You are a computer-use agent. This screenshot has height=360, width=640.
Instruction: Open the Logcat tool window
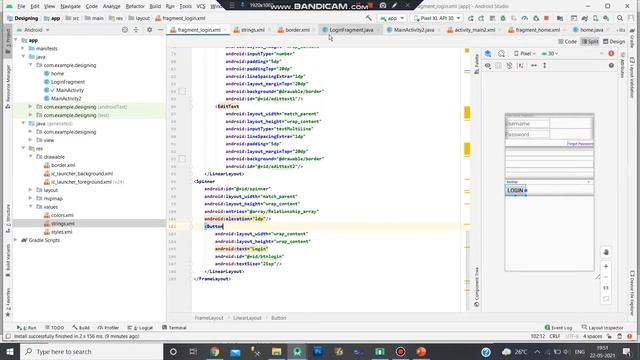[140, 327]
